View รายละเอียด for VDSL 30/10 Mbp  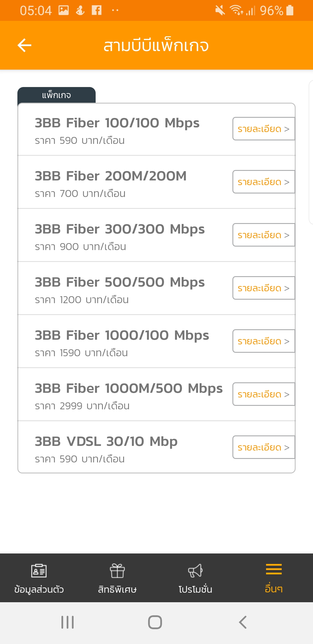click(x=264, y=447)
